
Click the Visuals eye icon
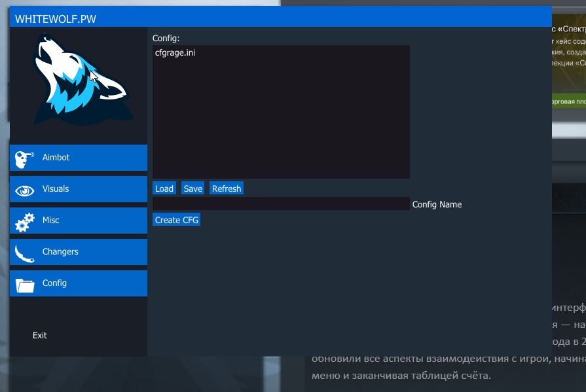tap(25, 190)
